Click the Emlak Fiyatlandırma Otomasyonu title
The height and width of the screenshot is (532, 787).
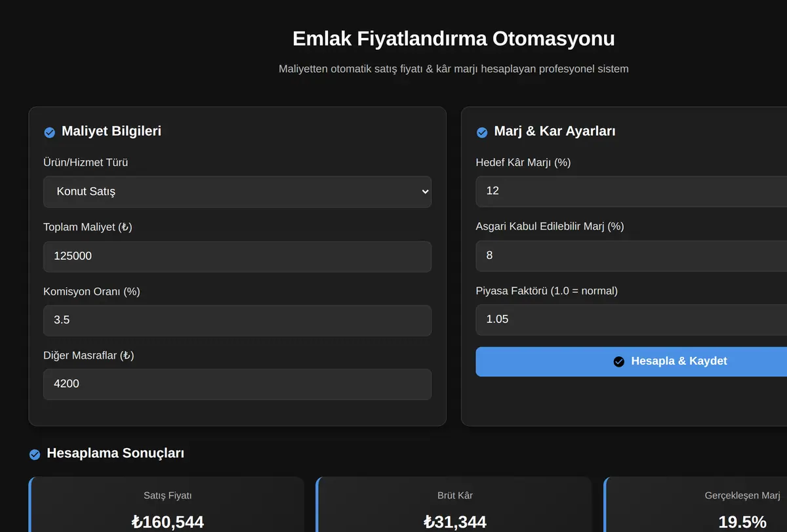pyautogui.click(x=454, y=38)
